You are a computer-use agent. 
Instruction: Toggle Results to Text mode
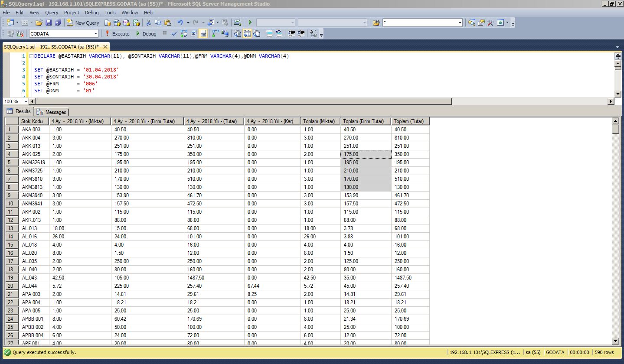coord(237,33)
